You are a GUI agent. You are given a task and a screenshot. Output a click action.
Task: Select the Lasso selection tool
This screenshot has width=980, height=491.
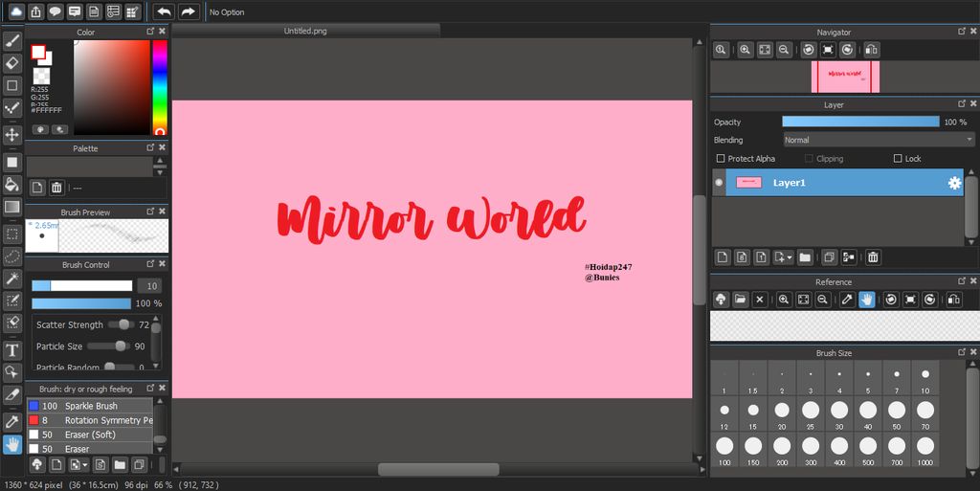[11, 257]
